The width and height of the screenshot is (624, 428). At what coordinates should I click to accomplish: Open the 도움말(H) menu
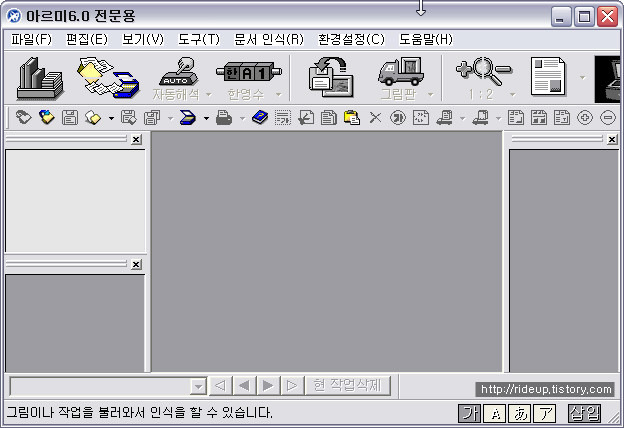point(426,39)
